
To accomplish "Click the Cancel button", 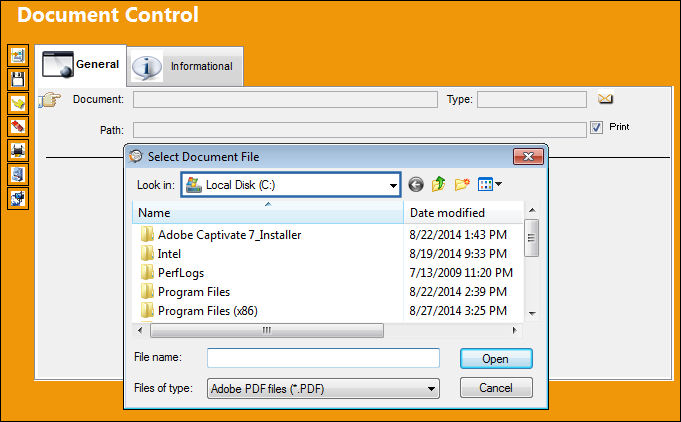I will point(496,388).
